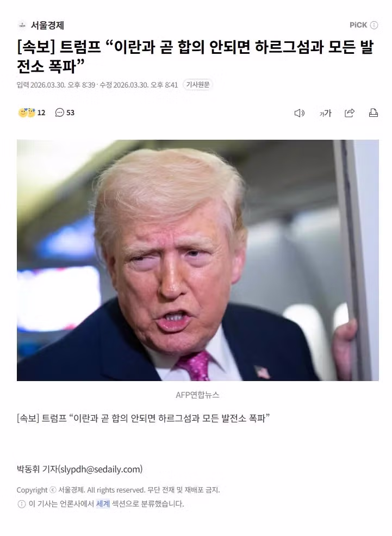Screen dimensions: 392x536
Task: Click the 수정 2026.03.30 modified timestamp
Action: tap(139, 85)
